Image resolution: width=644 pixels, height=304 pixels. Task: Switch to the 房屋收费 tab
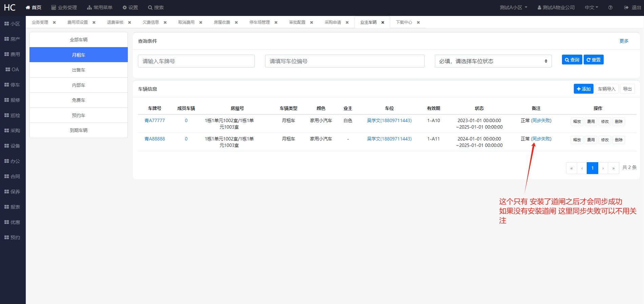pos(222,22)
